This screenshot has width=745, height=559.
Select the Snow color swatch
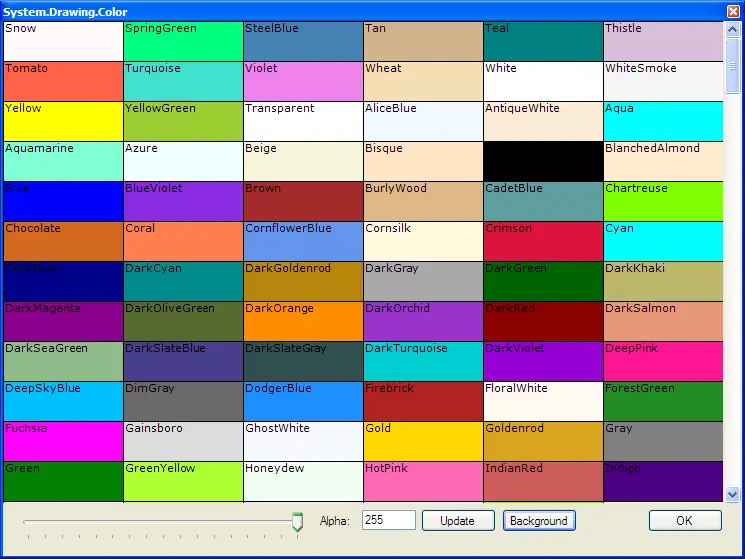point(63,41)
